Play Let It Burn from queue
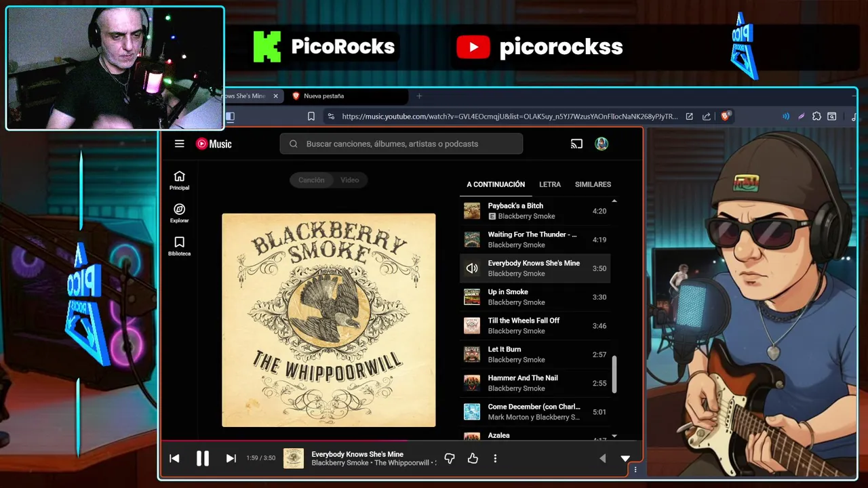This screenshot has width=868, height=488. (535, 354)
